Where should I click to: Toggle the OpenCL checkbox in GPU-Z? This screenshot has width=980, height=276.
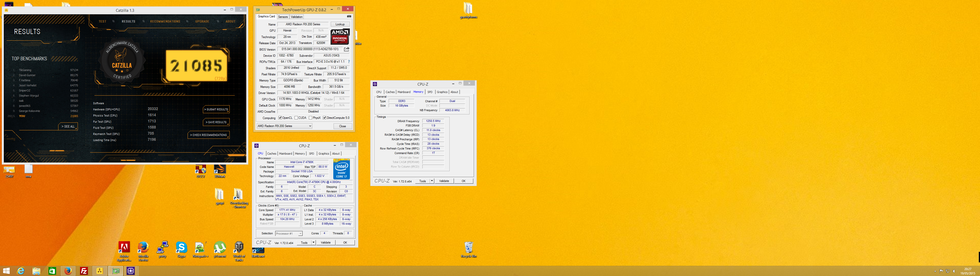[x=280, y=118]
